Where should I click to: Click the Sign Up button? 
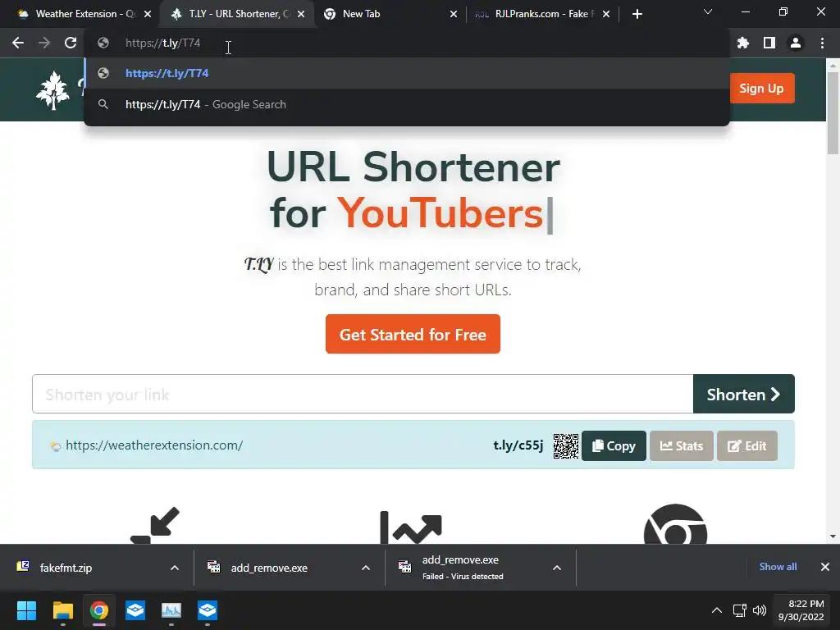coord(762,89)
